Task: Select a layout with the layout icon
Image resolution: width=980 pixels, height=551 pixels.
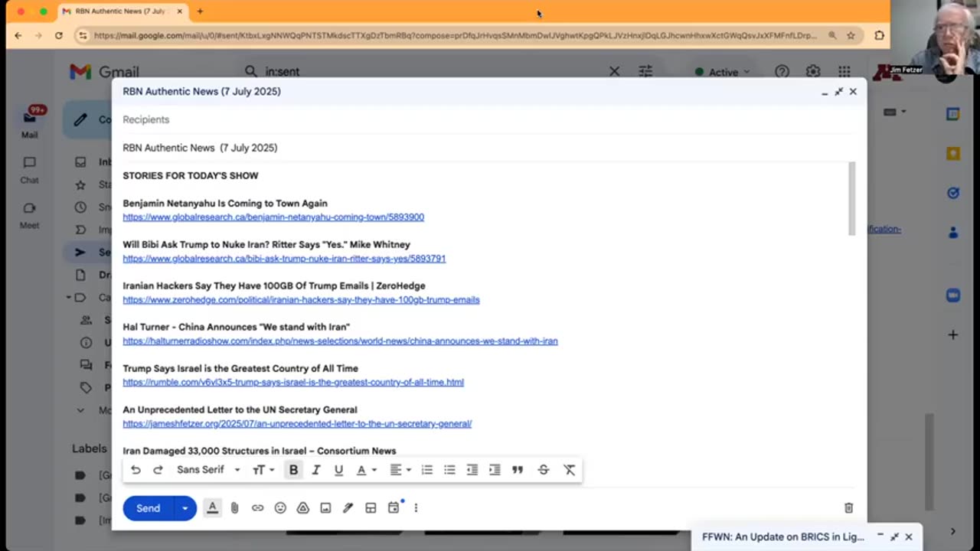Action: point(371,508)
